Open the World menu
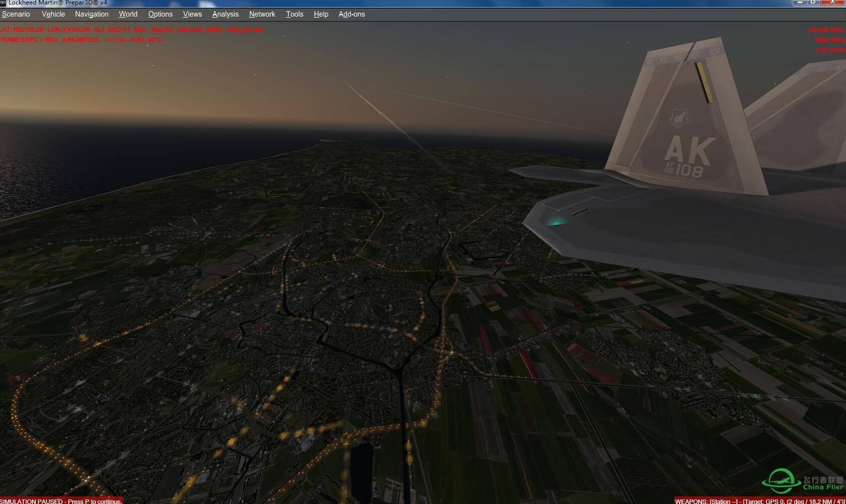846x504 pixels. click(128, 14)
